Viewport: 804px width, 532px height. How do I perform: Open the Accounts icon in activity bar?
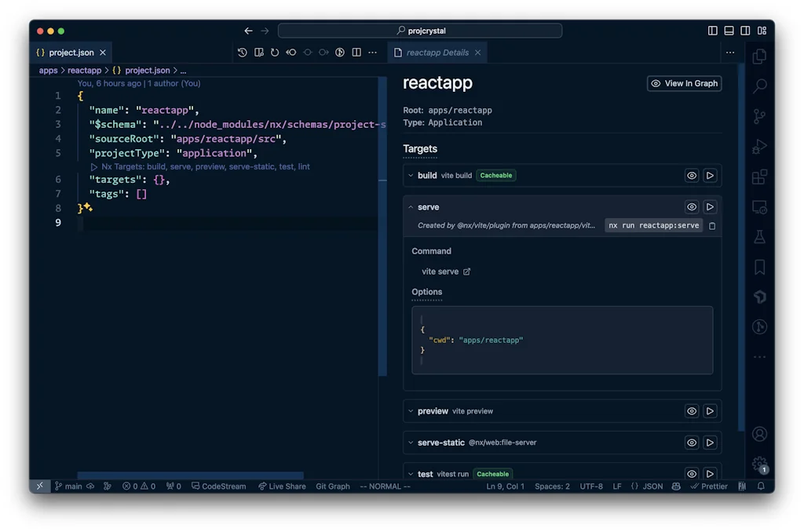759,434
